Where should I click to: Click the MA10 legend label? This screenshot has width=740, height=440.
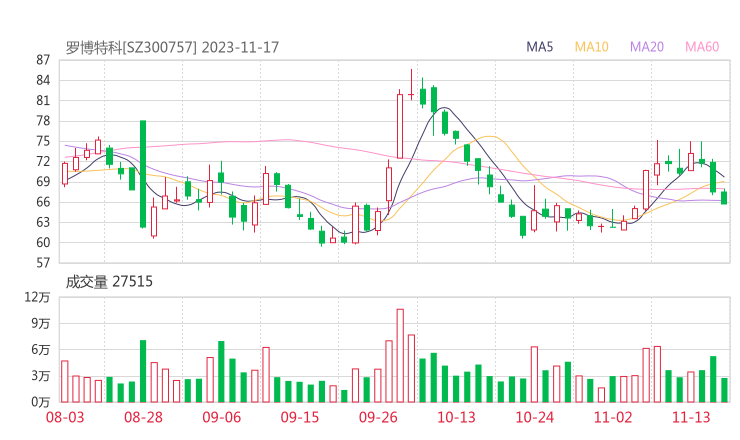point(591,47)
